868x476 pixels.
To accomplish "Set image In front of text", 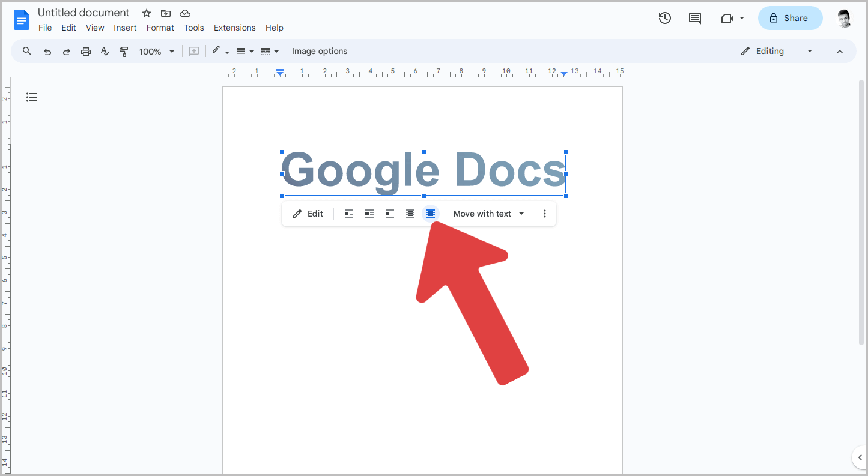I will click(431, 214).
